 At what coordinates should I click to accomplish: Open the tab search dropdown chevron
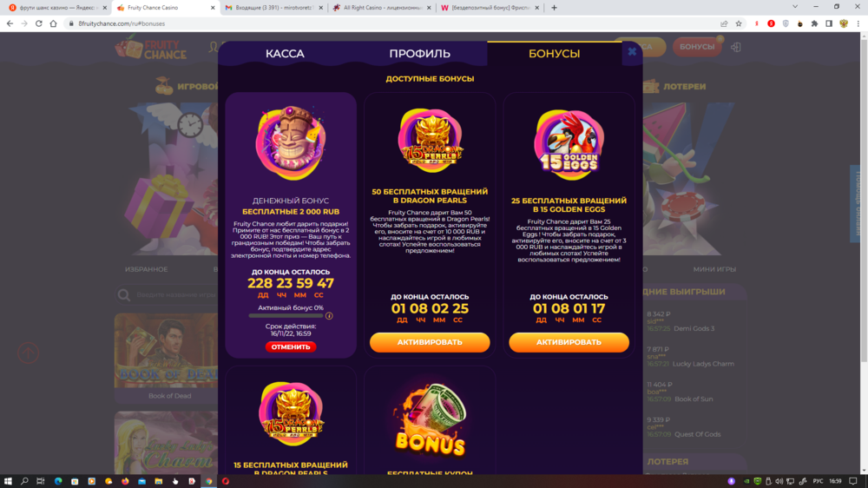795,7
